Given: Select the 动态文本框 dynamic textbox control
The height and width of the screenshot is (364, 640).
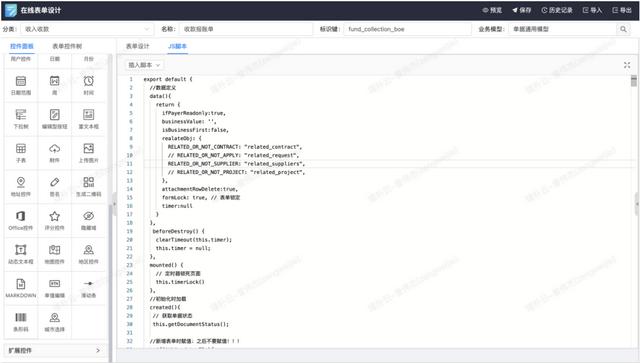Looking at the screenshot, I should click(x=21, y=255).
